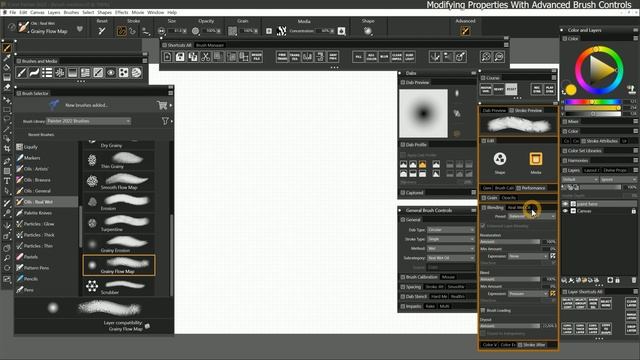Click the delete layer trash icon

[x=634, y=280]
